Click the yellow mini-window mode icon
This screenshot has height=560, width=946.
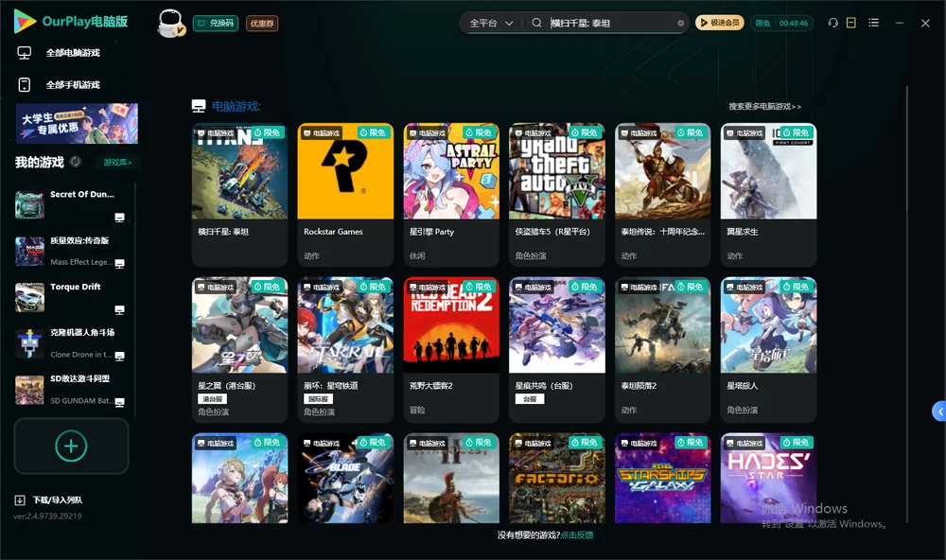[851, 23]
